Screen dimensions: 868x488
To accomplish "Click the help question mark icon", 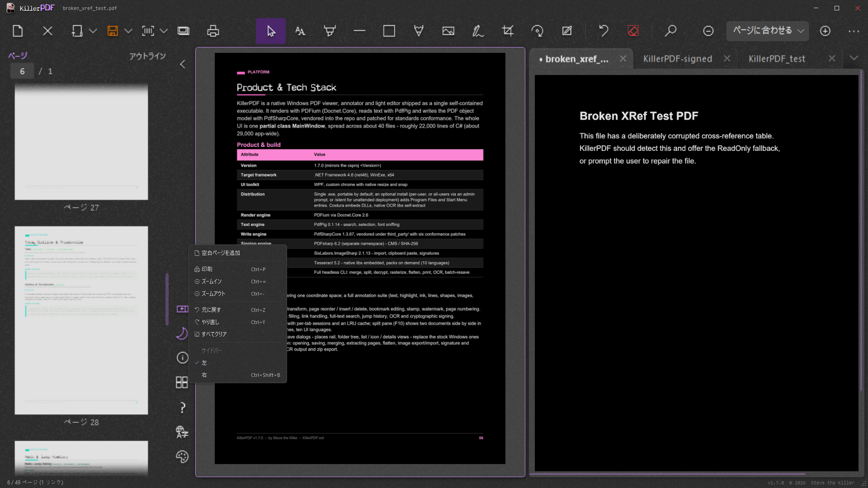I will coord(182,408).
